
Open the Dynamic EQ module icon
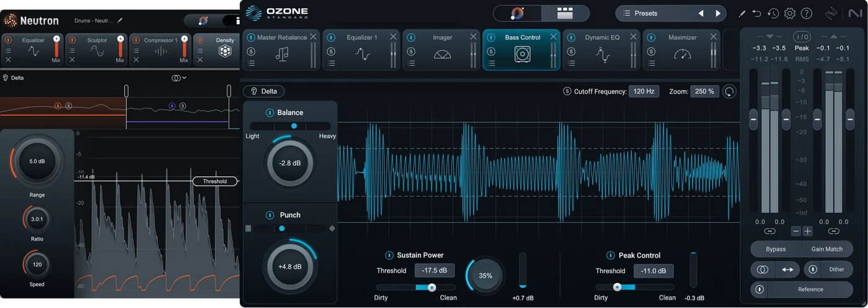tap(602, 55)
